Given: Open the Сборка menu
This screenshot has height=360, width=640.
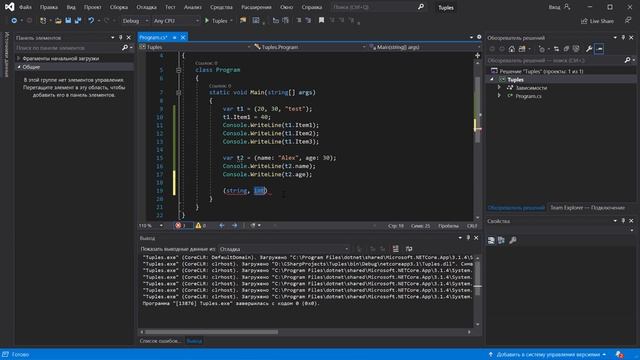Looking at the screenshot, I should click(x=119, y=7).
